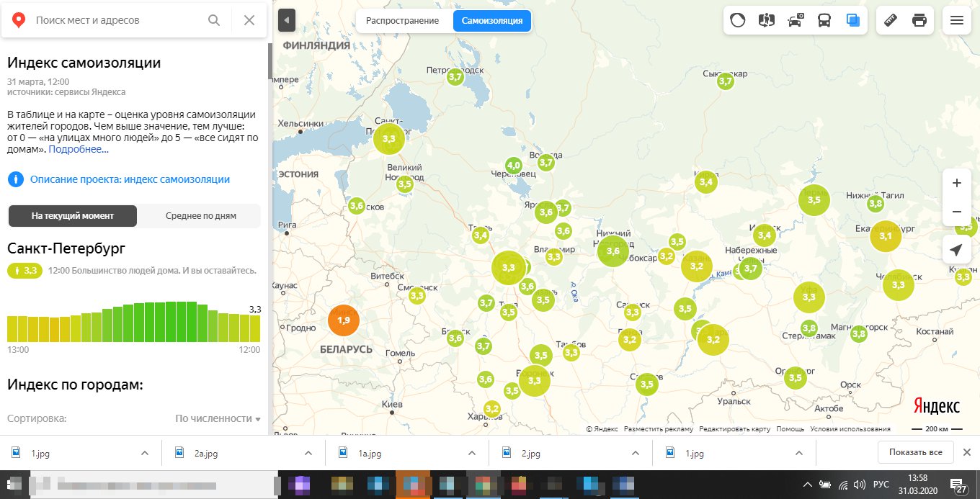Grab the side panel scrollbar thumb
Screen dimensions: 980x499
tap(271, 61)
